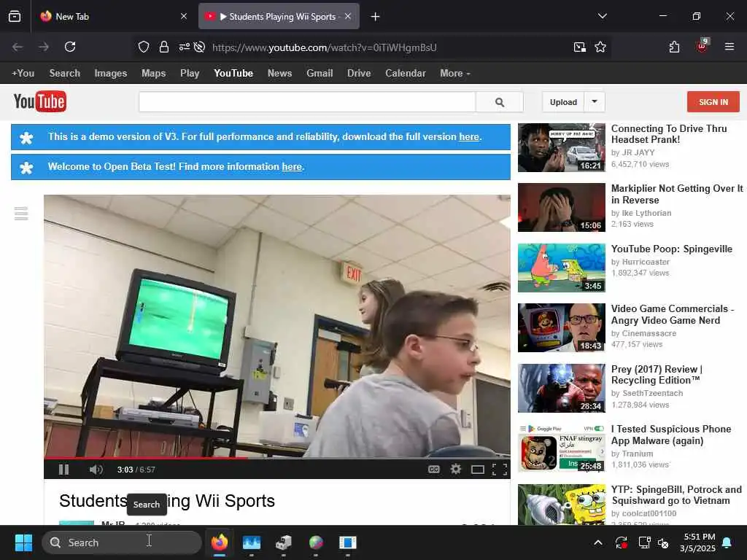The width and height of the screenshot is (747, 560).
Task: Toggle closed captions CC button
Action: click(x=433, y=470)
